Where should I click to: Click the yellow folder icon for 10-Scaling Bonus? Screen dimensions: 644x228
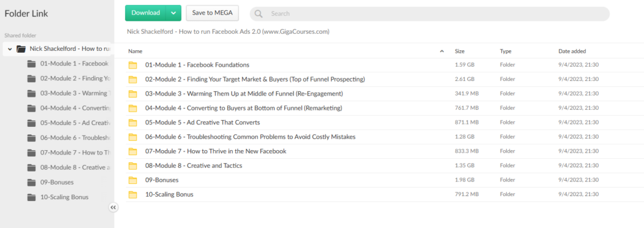(133, 194)
